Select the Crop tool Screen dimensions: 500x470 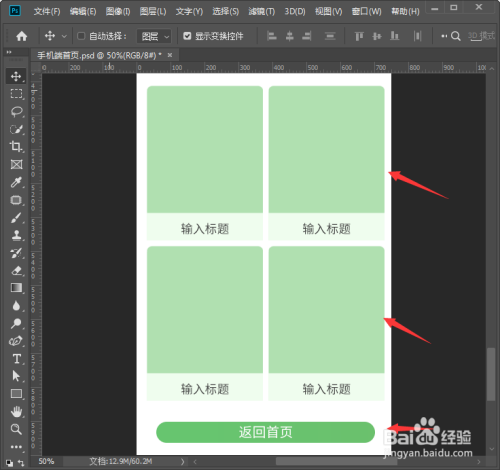(16, 146)
